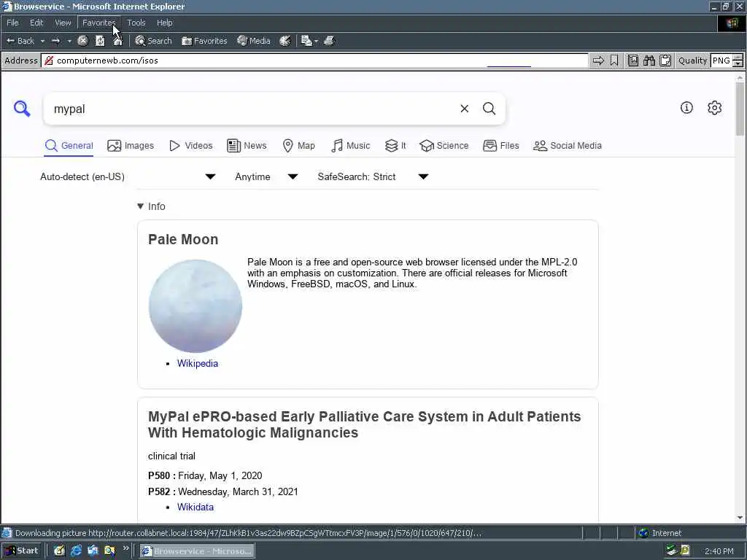Open the Help menu
Image resolution: width=747 pixels, height=560 pixels.
165,23
